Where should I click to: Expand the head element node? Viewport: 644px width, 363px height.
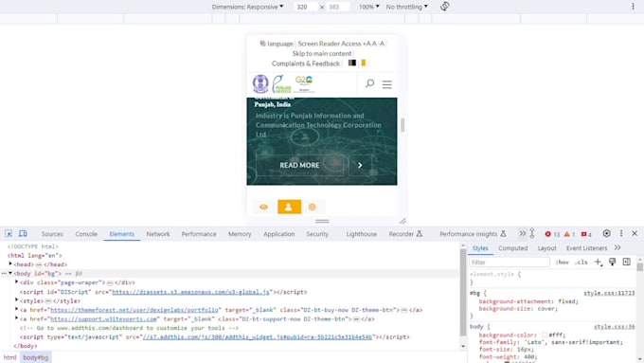point(10,263)
